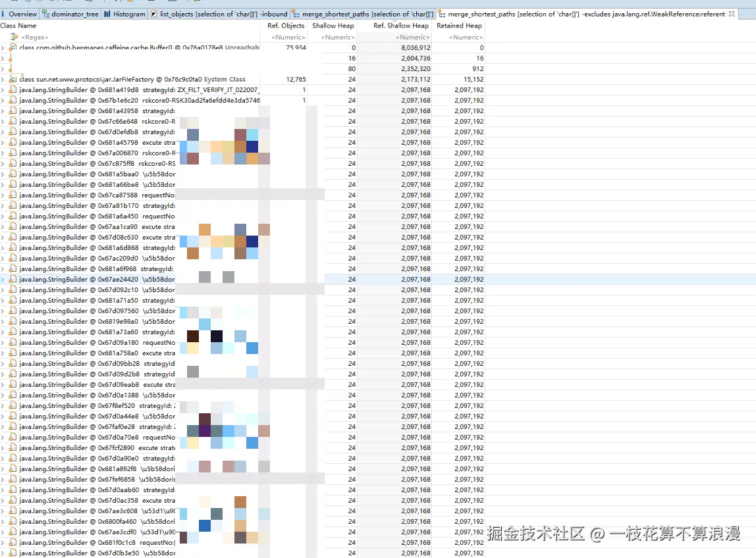Viewport: 756px width, 558px height.
Task: Click the <Numeric> filter under Ref. Objects
Action: [287, 37]
